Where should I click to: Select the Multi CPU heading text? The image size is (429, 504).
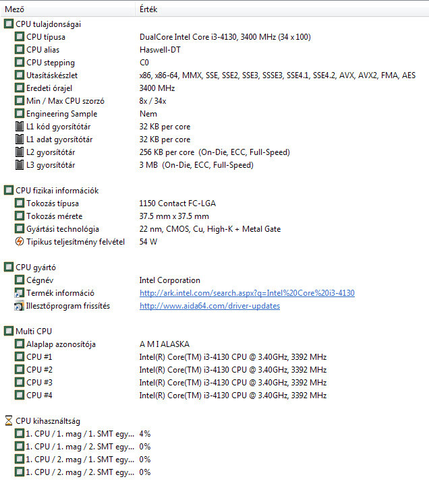tap(34, 331)
